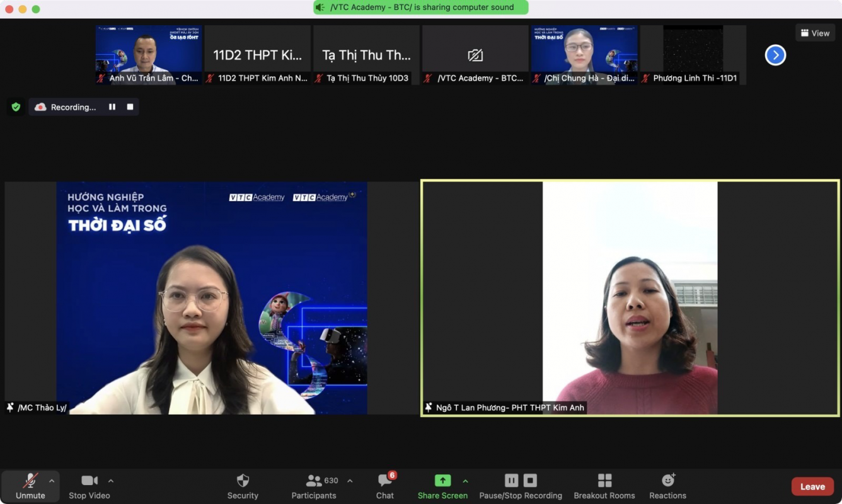
Task: Expand audio options arrow beside Unmute
Action: click(x=52, y=481)
